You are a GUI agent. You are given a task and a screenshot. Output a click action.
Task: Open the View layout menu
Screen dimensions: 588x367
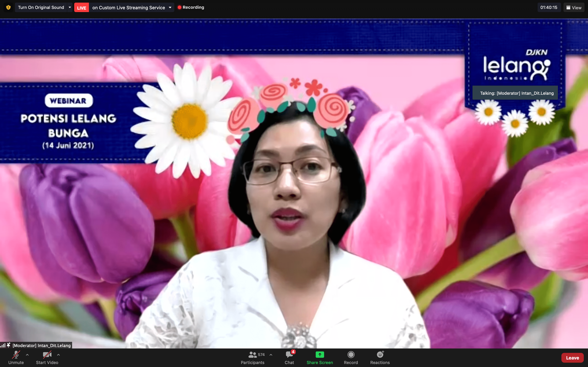click(574, 8)
